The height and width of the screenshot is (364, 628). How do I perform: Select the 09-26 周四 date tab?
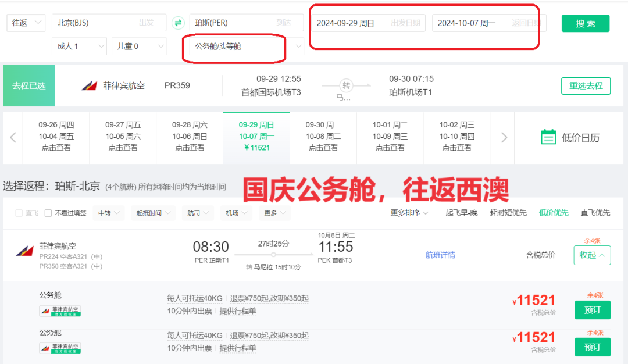click(x=56, y=137)
